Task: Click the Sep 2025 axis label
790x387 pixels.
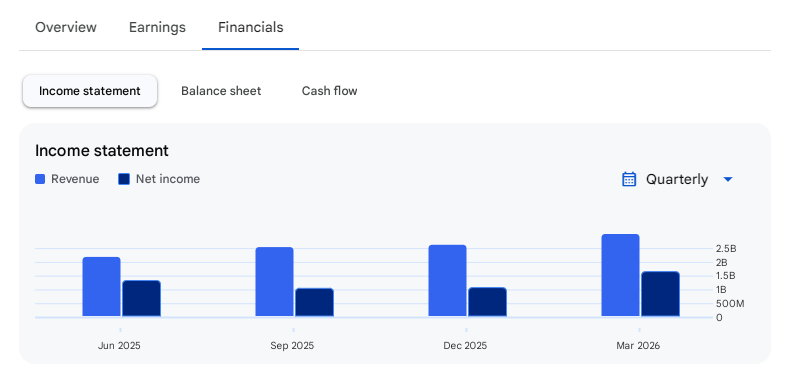Action: tap(292, 346)
